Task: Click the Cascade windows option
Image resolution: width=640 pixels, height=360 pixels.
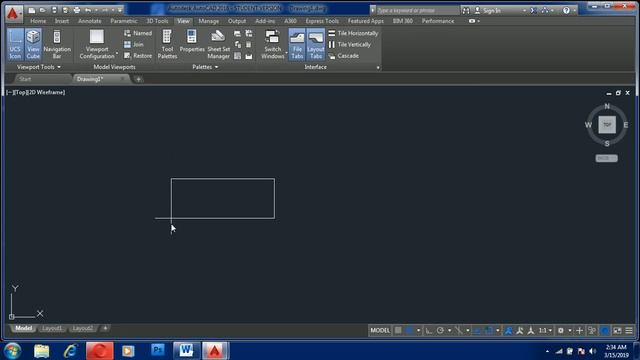Action: click(344, 56)
